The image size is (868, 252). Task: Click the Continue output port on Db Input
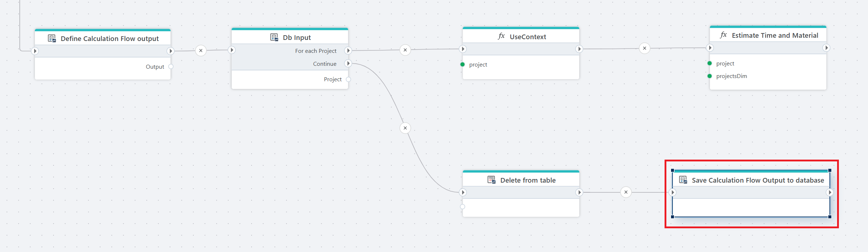pyautogui.click(x=348, y=64)
